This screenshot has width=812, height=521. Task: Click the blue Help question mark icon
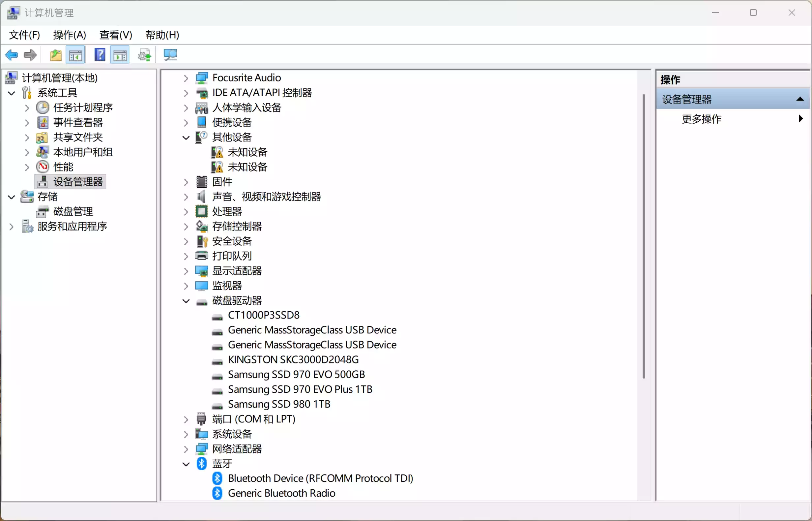pyautogui.click(x=100, y=55)
